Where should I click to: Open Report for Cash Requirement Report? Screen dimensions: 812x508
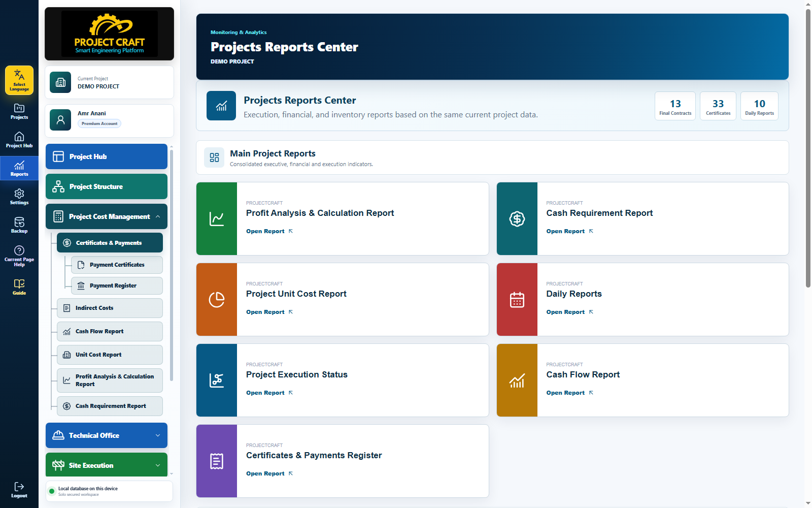click(x=570, y=231)
